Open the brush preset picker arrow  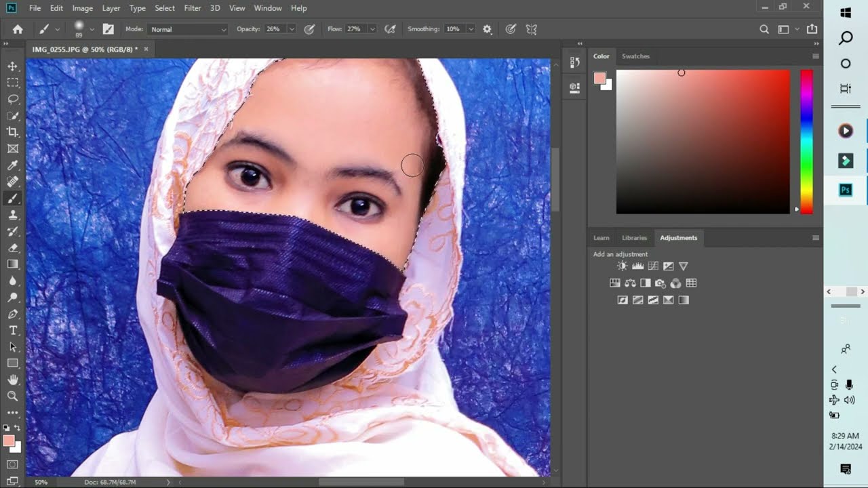point(92,29)
